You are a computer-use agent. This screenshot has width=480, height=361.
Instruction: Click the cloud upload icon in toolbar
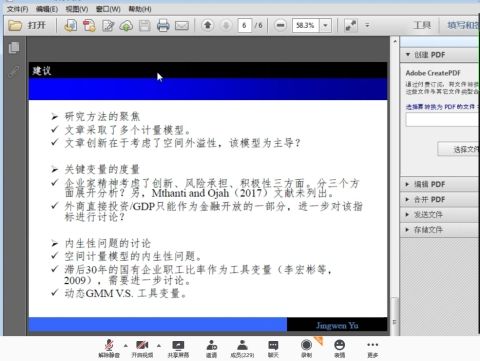[x=126, y=26]
